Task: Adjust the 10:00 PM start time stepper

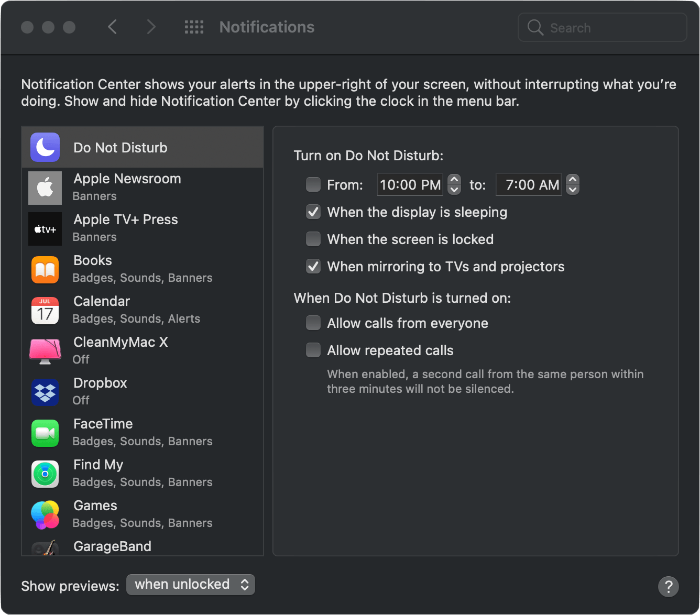Action: coord(454,184)
